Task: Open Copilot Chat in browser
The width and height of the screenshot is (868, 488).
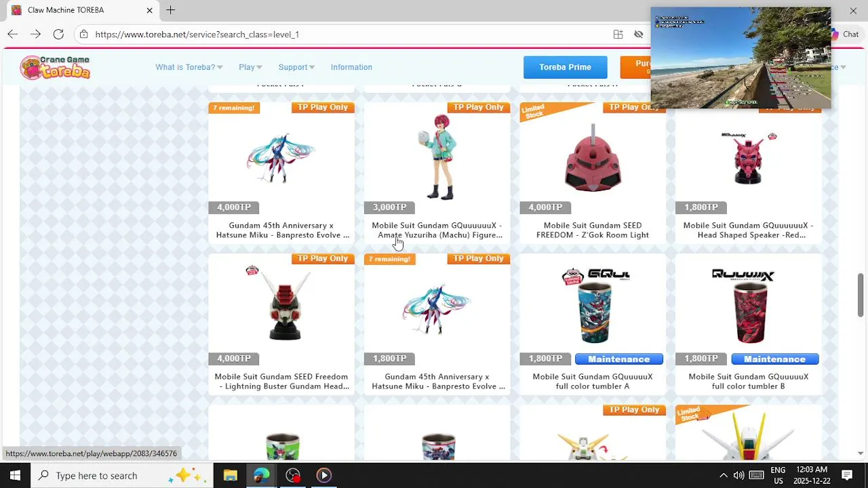Action: 844,34
